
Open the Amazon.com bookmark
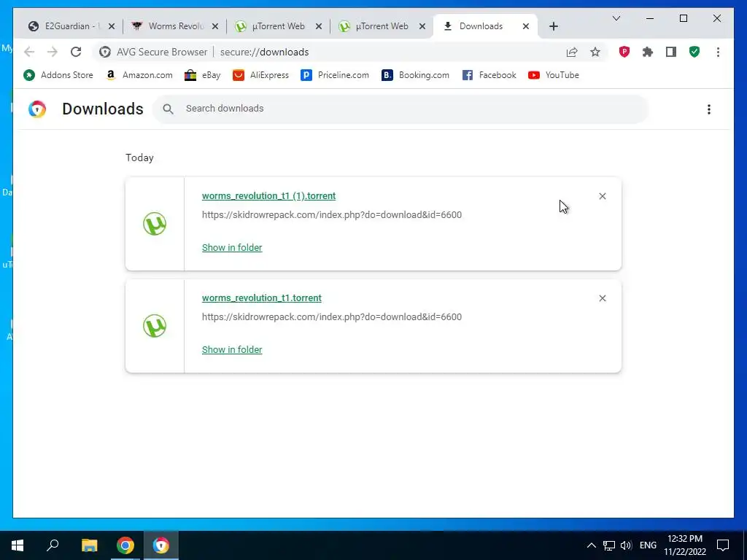tap(139, 75)
